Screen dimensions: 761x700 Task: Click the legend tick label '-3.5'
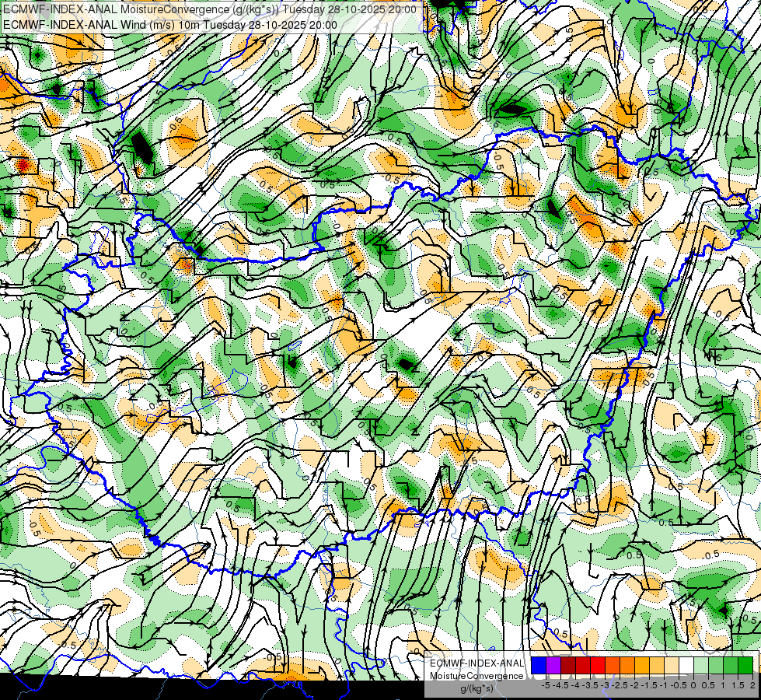590,686
